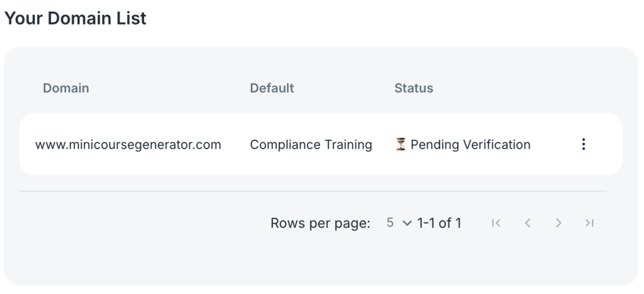Click the Default column header

tap(272, 88)
